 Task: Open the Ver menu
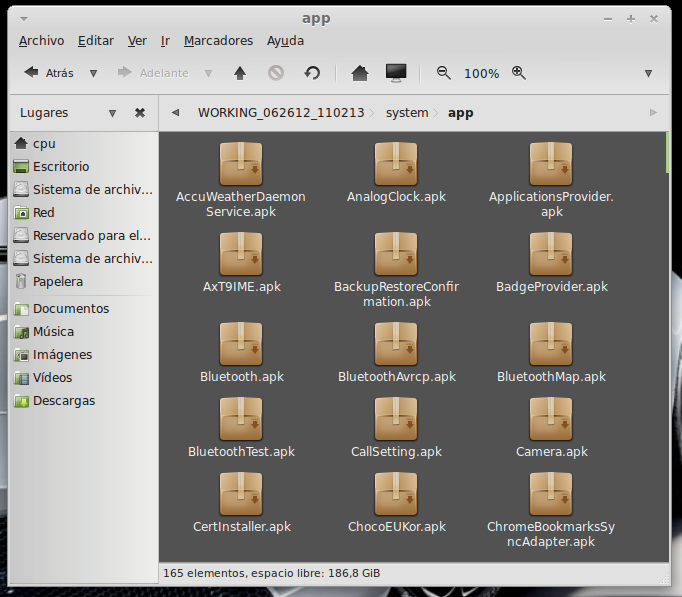coord(137,41)
